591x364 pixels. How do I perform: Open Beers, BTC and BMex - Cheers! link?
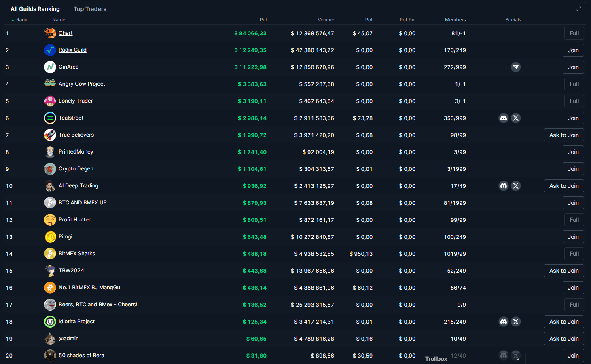click(98, 305)
